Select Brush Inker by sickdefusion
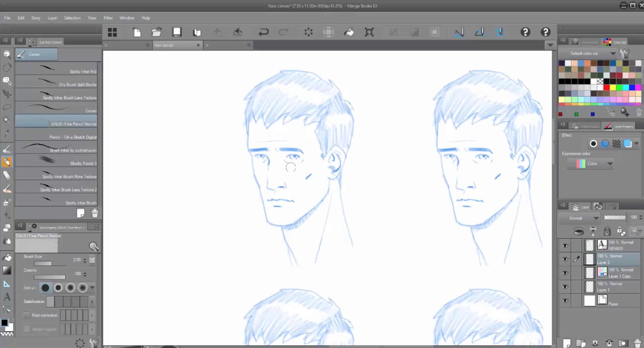 coord(56,147)
